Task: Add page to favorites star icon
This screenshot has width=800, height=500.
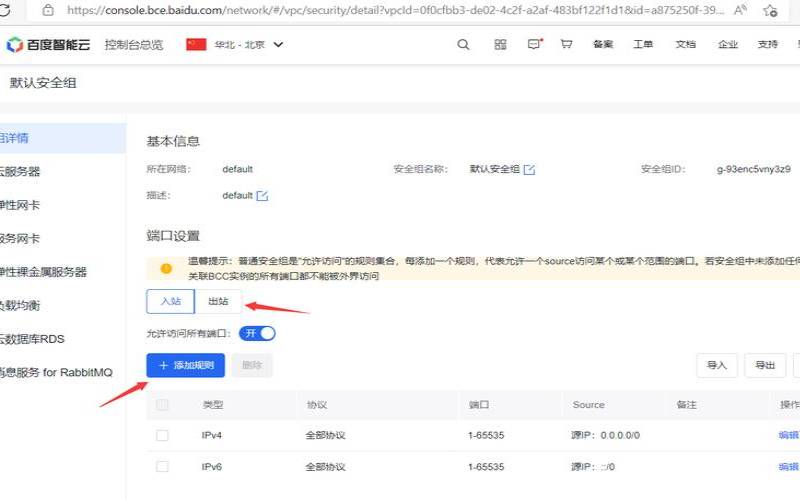Action: [x=770, y=10]
